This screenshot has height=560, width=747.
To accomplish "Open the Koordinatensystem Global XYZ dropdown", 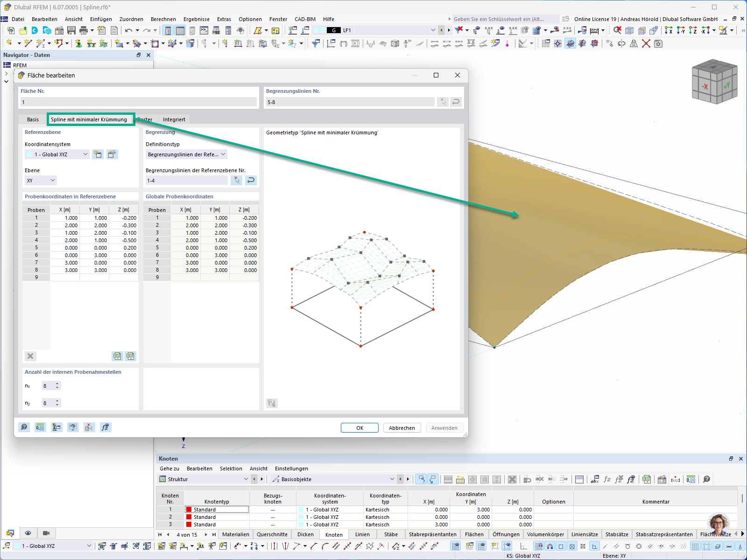I will 57,154.
